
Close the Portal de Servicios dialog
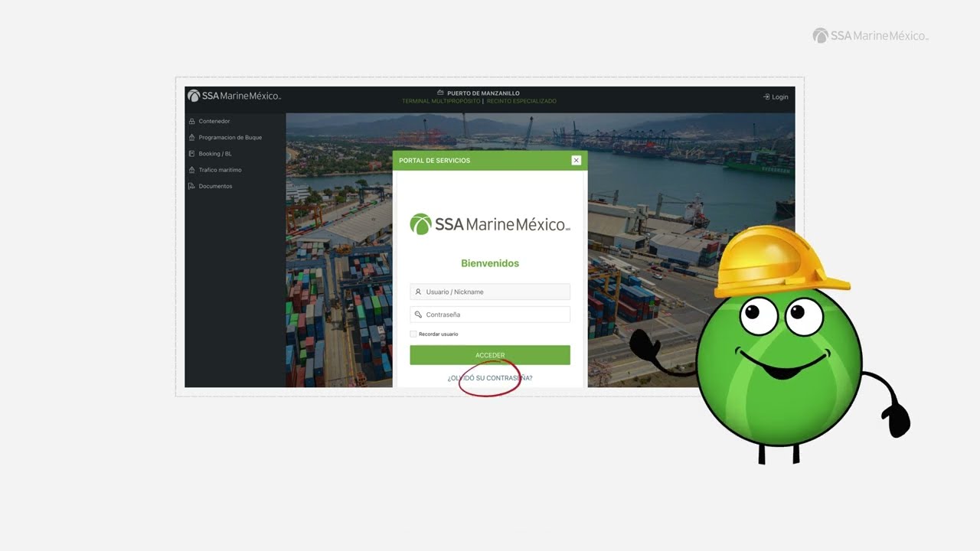pyautogui.click(x=576, y=160)
